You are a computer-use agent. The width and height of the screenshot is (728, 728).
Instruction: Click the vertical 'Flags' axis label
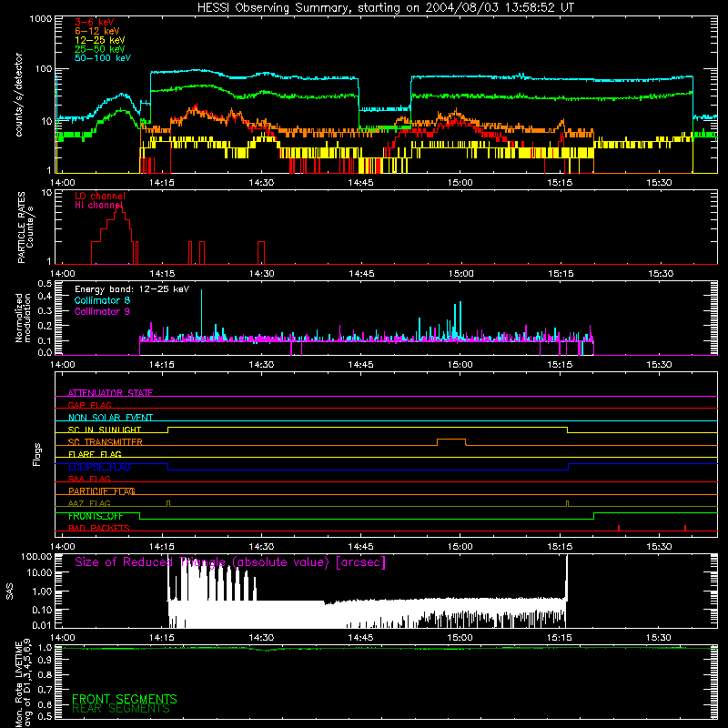pos(37,454)
